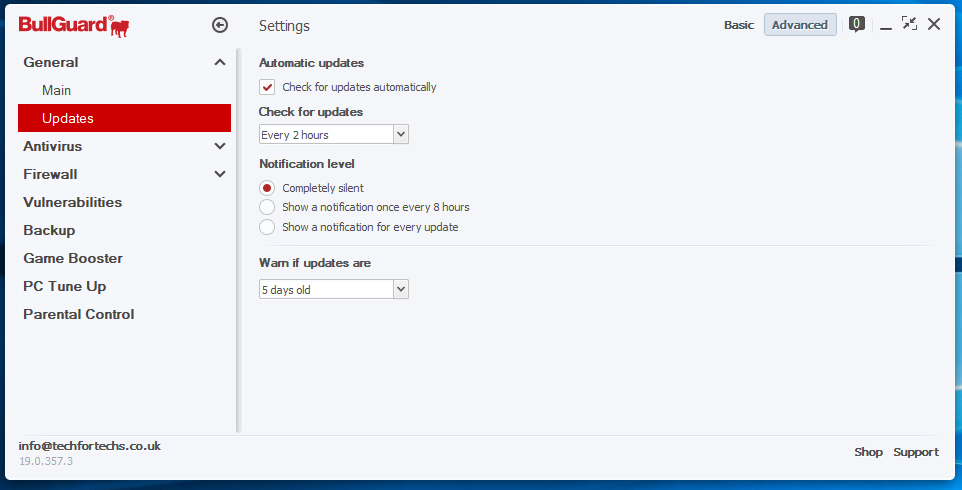Switch to Basic settings mode

coord(739,25)
